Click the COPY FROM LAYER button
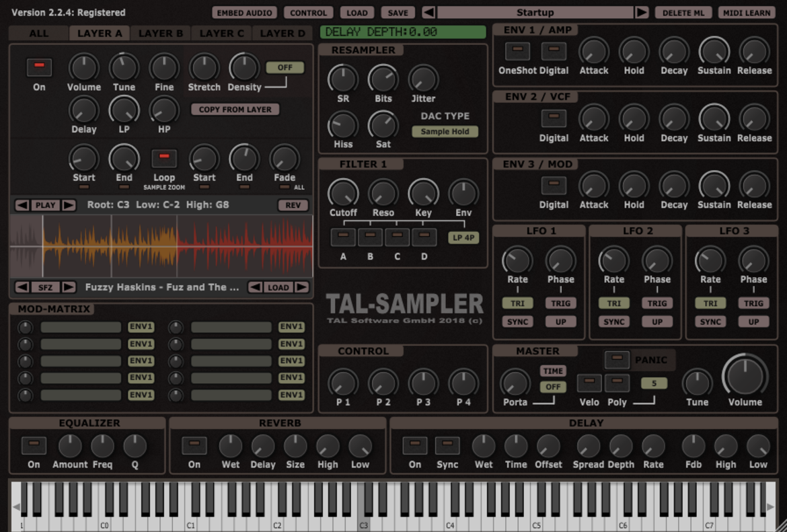Screen dimensions: 787x532 235,110
